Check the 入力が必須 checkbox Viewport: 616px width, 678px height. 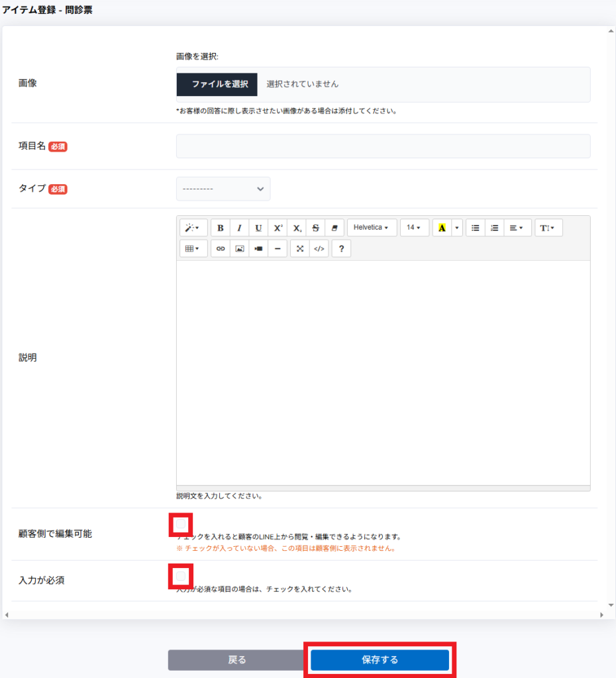click(x=181, y=576)
